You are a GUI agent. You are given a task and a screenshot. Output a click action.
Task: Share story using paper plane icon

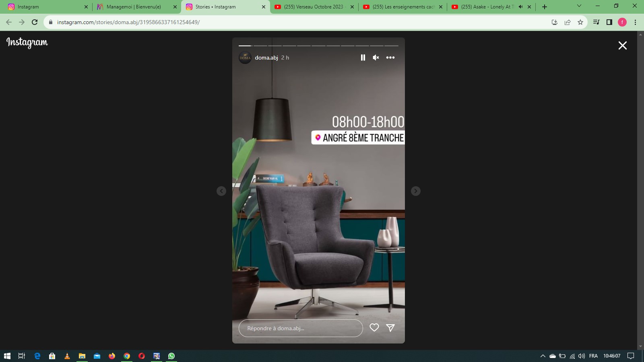point(390,328)
